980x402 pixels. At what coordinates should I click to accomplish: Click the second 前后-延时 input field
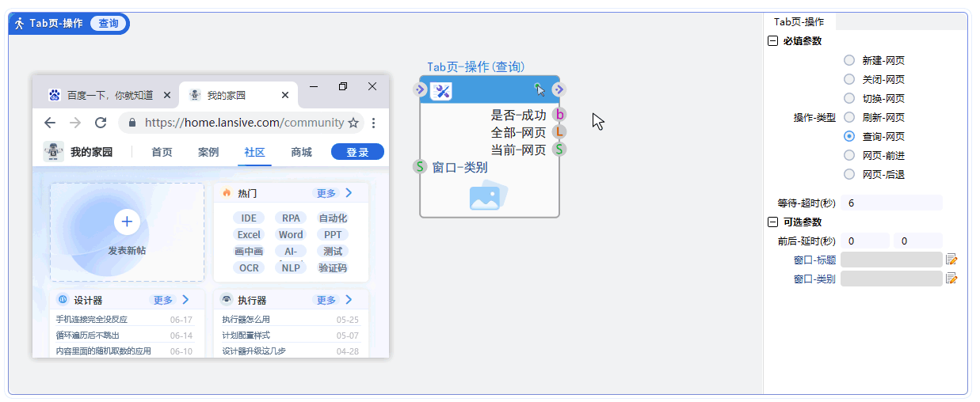coord(917,241)
